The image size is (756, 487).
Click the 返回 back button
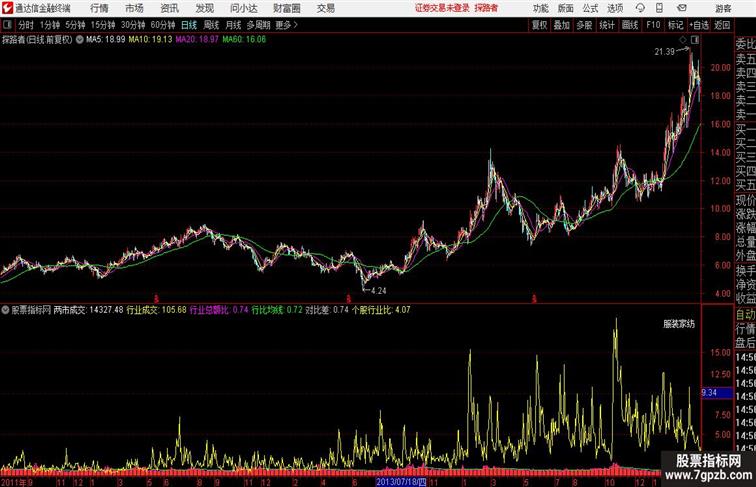coord(722,25)
